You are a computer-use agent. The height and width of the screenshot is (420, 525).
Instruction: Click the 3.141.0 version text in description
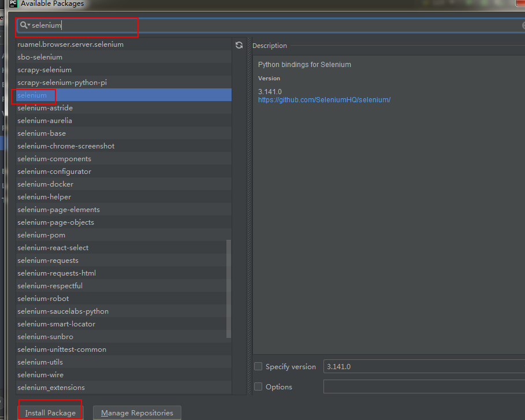[x=270, y=92]
